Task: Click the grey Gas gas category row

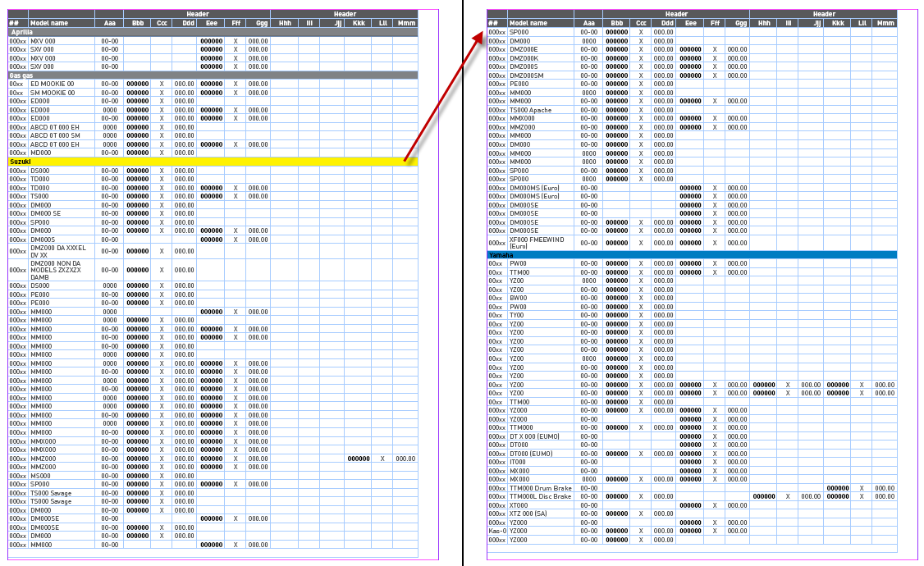Action: click(x=213, y=75)
